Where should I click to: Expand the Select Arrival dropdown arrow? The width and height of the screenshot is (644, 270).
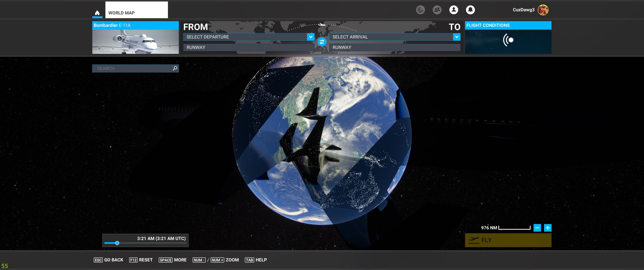456,37
